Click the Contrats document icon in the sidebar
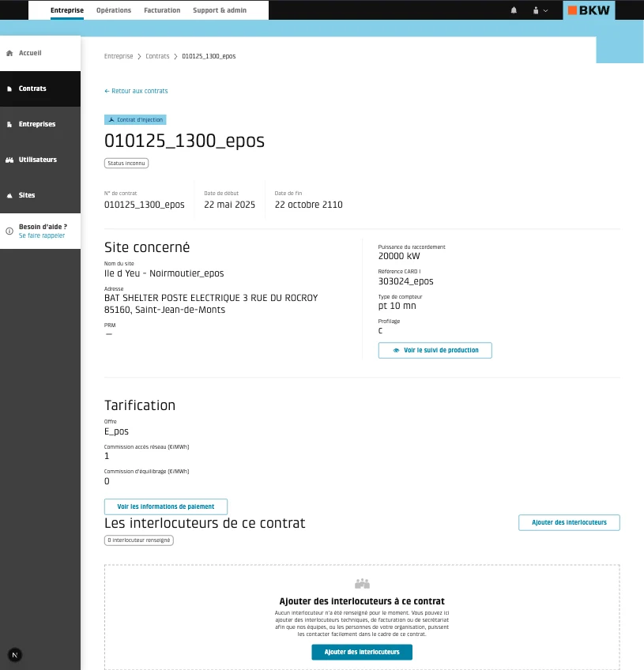Screen dimensions: 644x670 9,88
